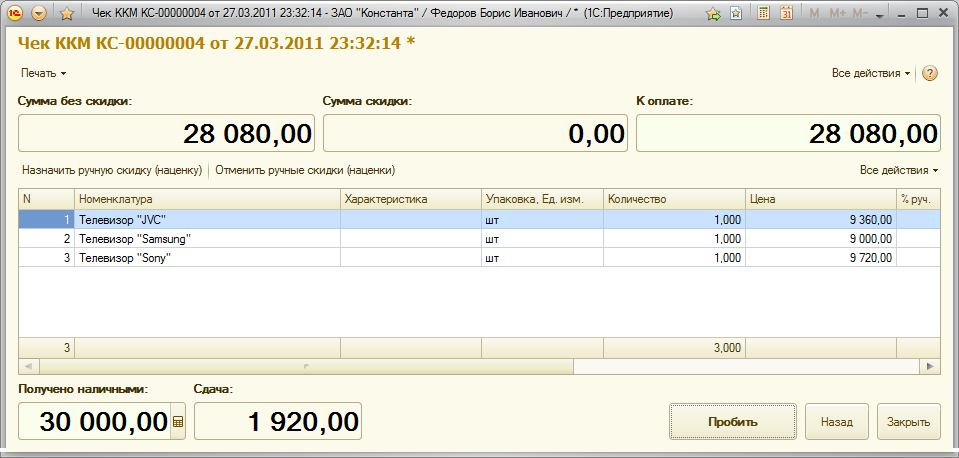Click the price cell 9 720,00
The height and width of the screenshot is (458, 959).
pyautogui.click(x=821, y=257)
